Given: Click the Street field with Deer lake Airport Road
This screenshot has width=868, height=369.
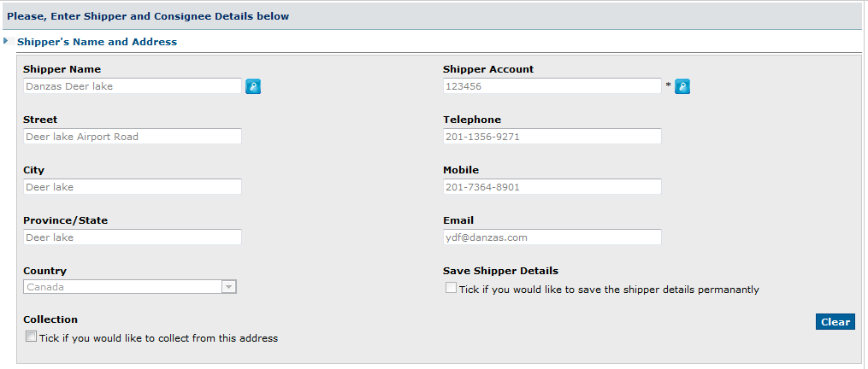Looking at the screenshot, I should click(x=133, y=136).
